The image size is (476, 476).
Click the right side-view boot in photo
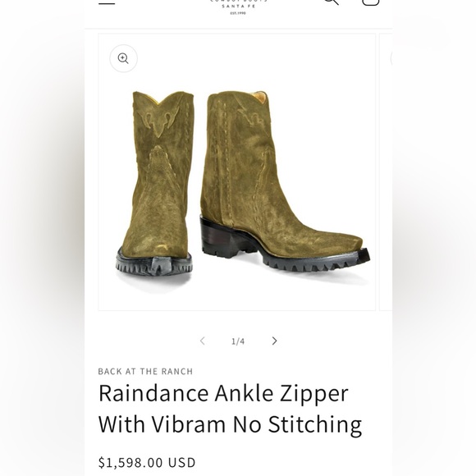coord(284,181)
